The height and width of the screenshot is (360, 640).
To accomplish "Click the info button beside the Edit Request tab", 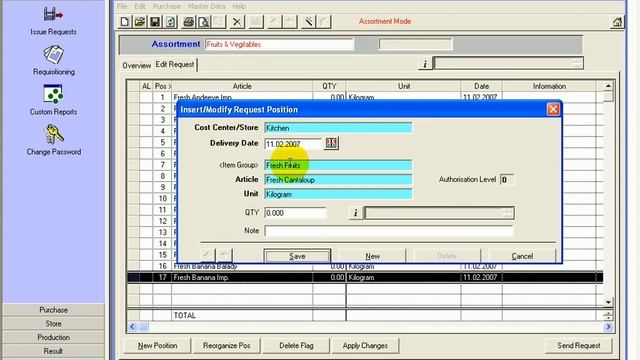I will (425, 64).
